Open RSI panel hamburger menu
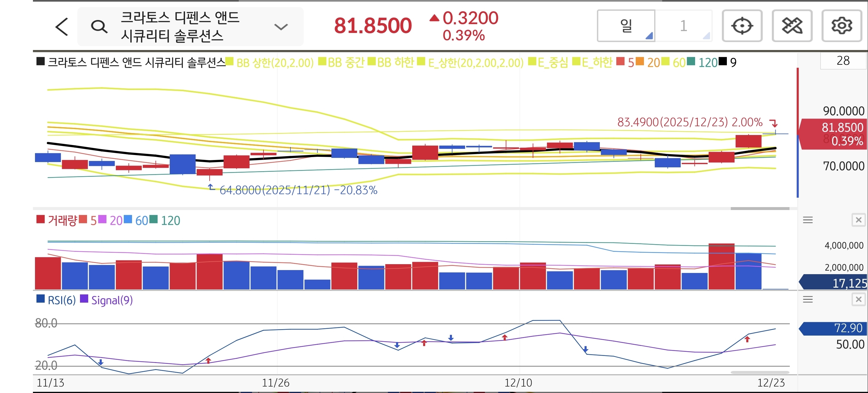The height and width of the screenshot is (393, 868). tap(808, 299)
